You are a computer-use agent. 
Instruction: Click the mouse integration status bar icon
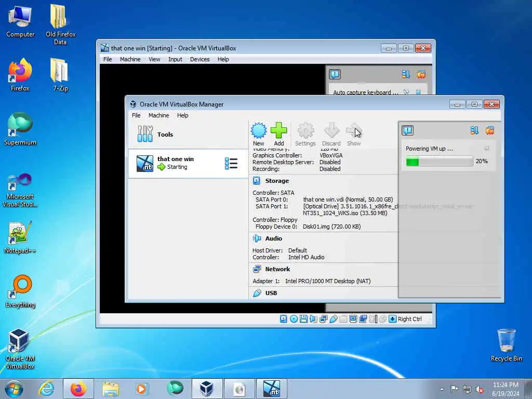(x=383, y=319)
